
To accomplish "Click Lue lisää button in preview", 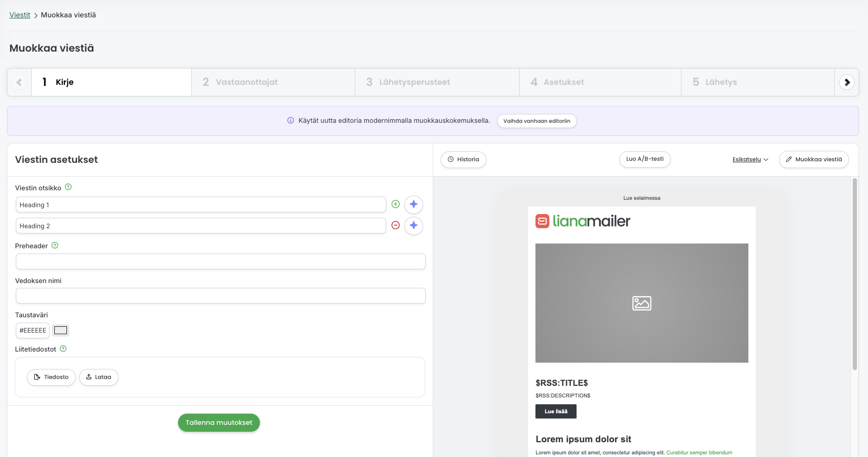I will click(556, 412).
